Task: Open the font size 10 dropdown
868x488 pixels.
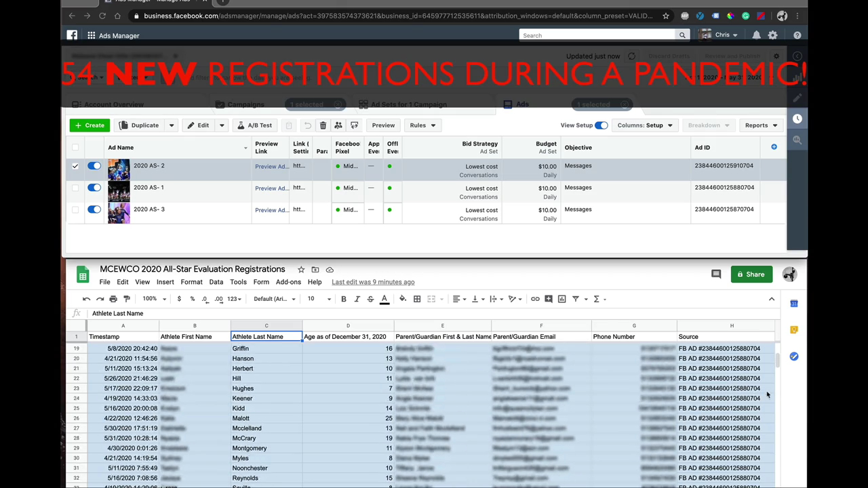Action: point(319,299)
